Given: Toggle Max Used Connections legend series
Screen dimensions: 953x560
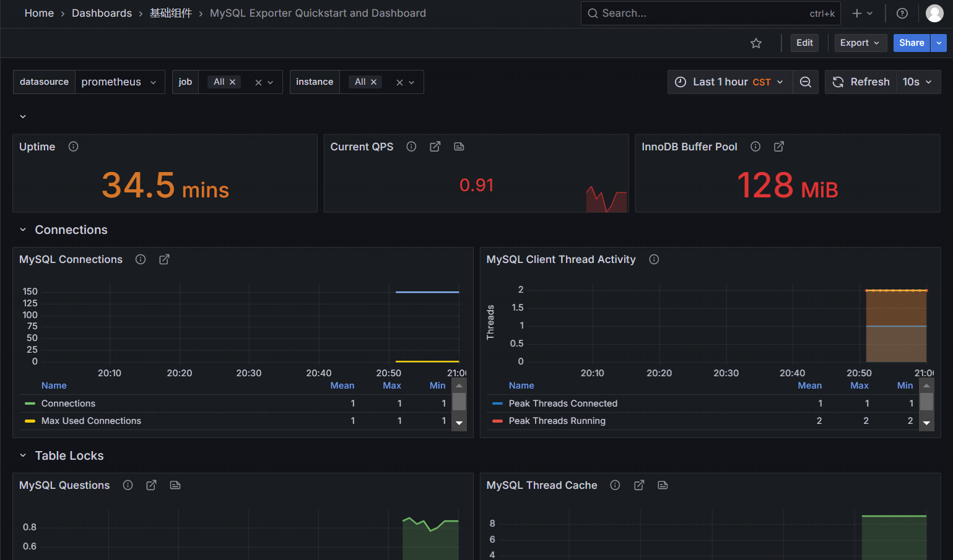Looking at the screenshot, I should pos(91,421).
